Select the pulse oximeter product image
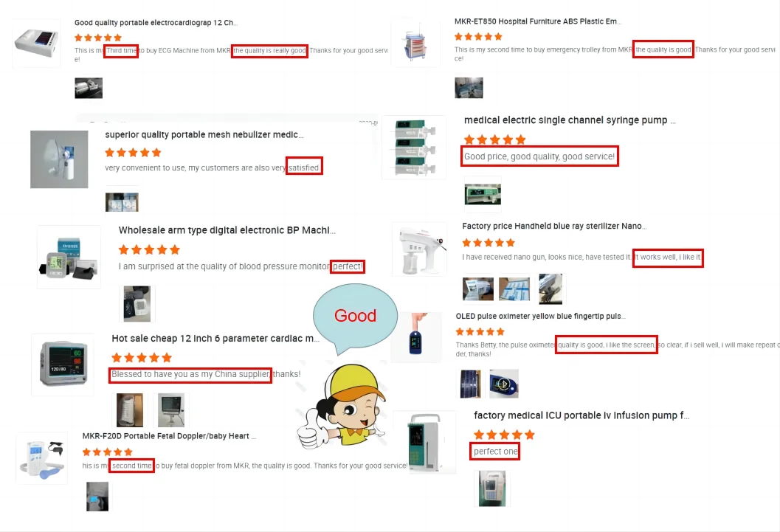This screenshot has height=532, width=780. 416,336
